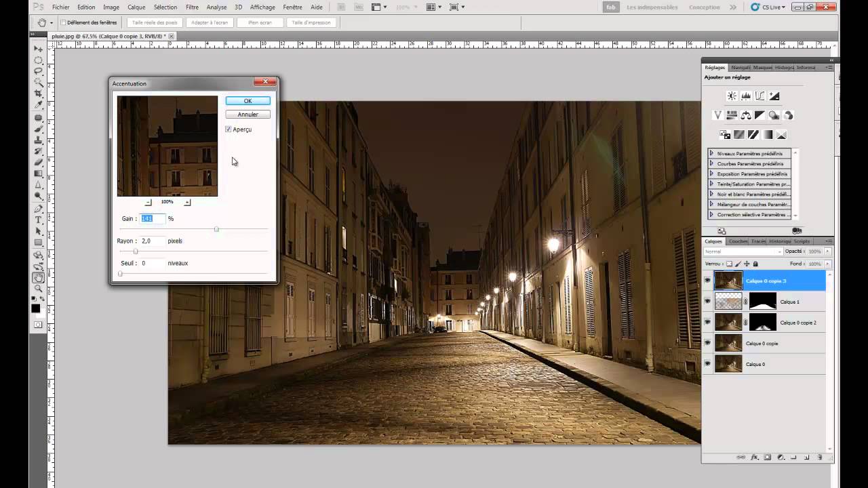This screenshot has height=488, width=868.
Task: Add an Exposure adjustment from icon
Action: [x=774, y=96]
